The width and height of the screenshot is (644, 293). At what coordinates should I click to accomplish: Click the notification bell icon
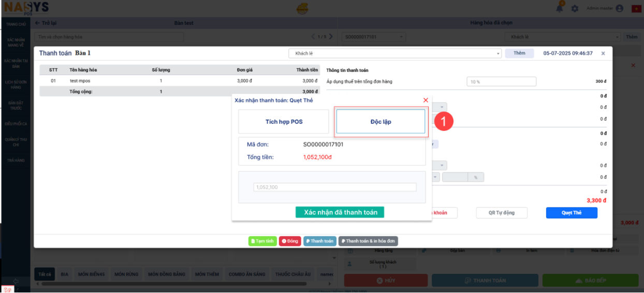(560, 8)
